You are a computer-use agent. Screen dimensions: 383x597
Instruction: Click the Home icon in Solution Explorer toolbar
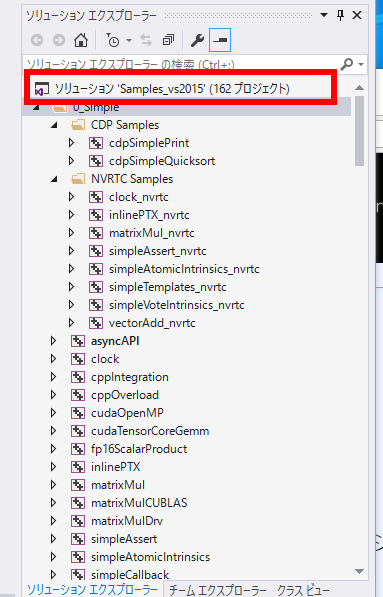pos(81,40)
